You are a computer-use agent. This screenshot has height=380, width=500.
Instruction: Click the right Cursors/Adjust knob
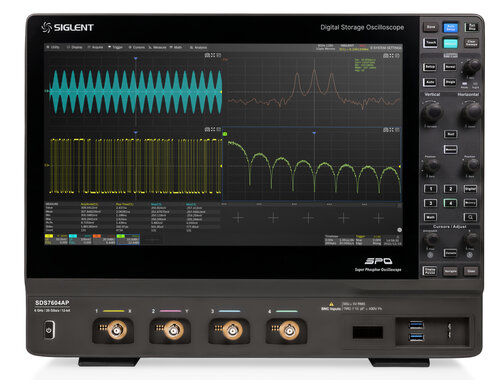[x=471, y=239]
